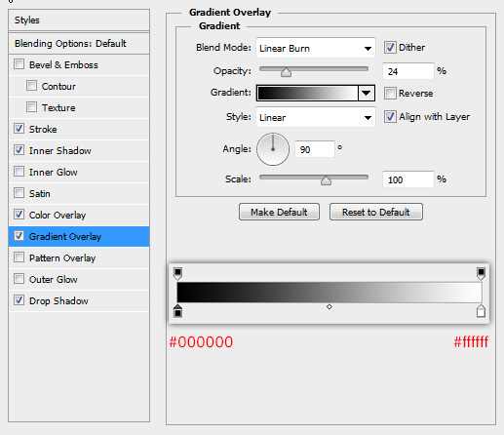
Task: Select the Outer Glow style label
Action: (x=54, y=280)
